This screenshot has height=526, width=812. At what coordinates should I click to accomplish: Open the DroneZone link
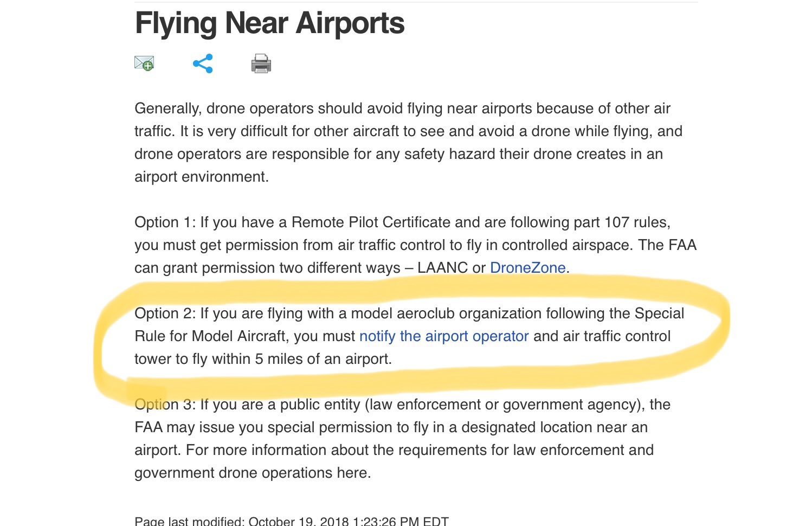[528, 268]
